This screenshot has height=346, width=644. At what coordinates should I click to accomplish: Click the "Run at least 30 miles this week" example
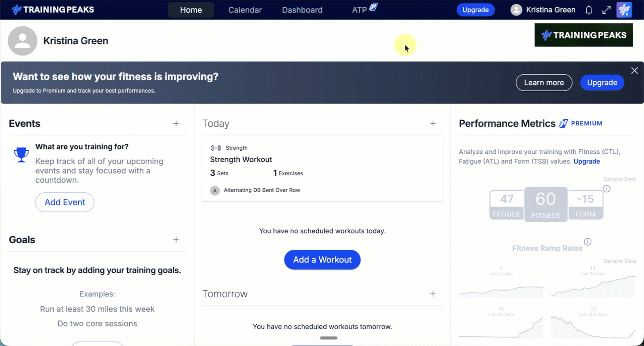pos(97,309)
